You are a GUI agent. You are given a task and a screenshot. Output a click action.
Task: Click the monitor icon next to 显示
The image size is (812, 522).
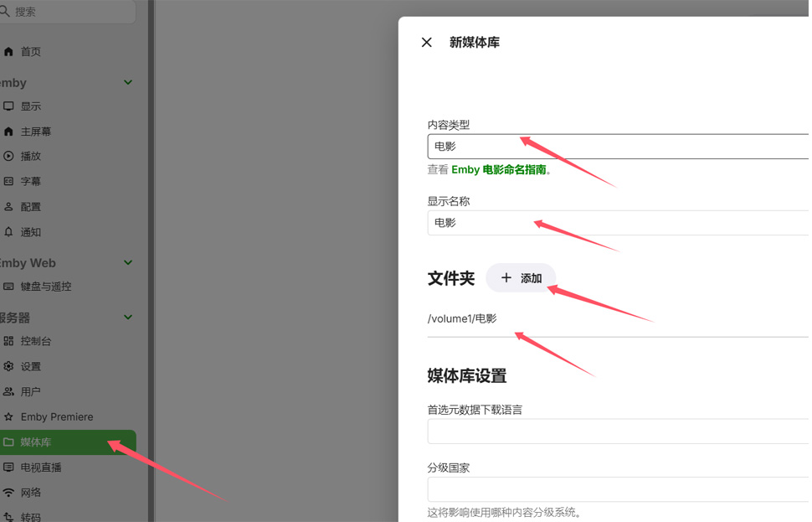[x=8, y=106]
